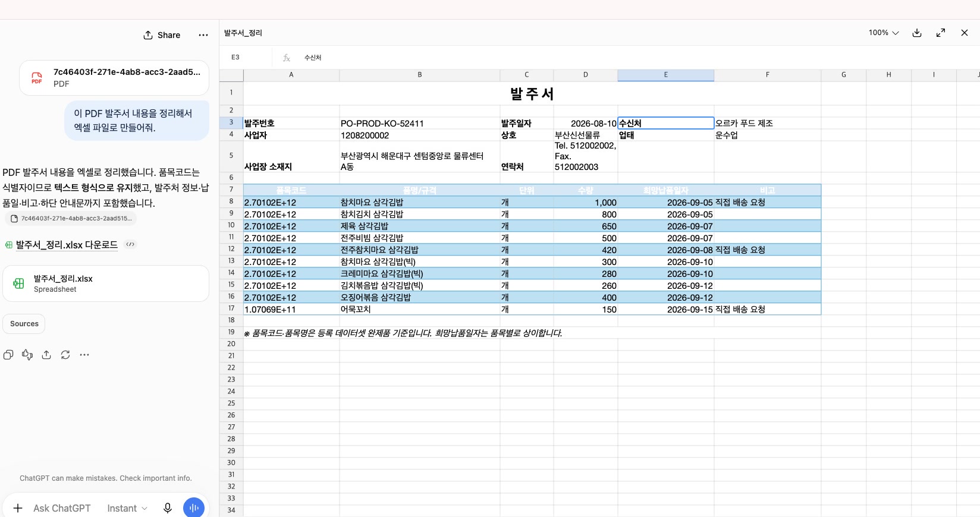
Task: Select the 크레미마요 삼각김밥(빅) cell
Action: (x=420, y=273)
